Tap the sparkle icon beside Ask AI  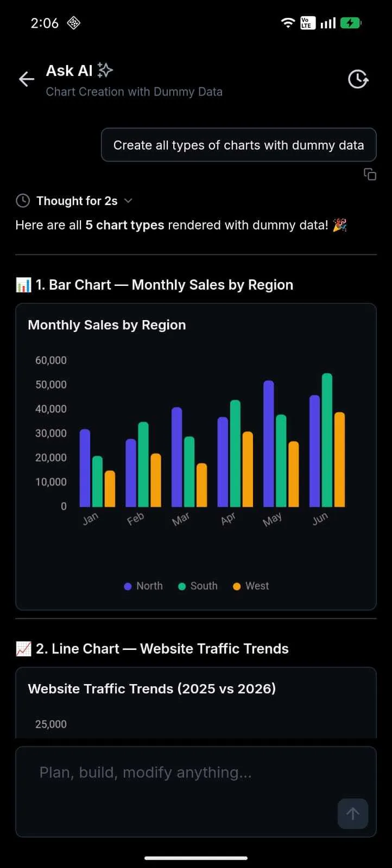pos(105,70)
